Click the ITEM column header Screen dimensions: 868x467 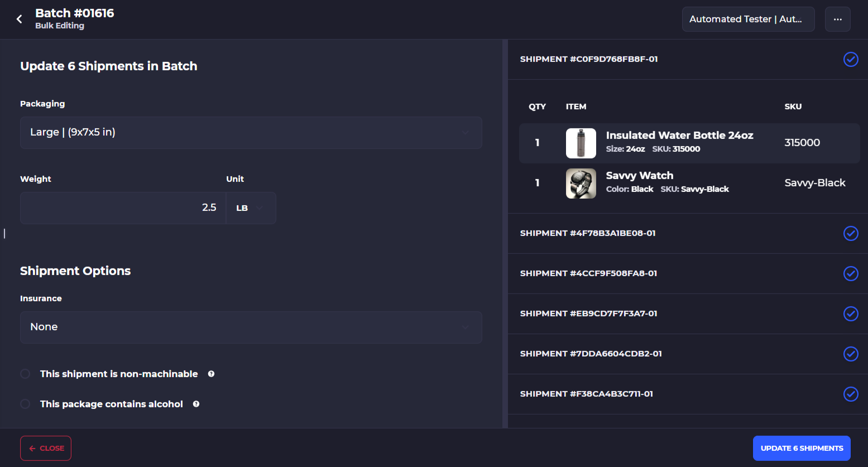coord(576,107)
